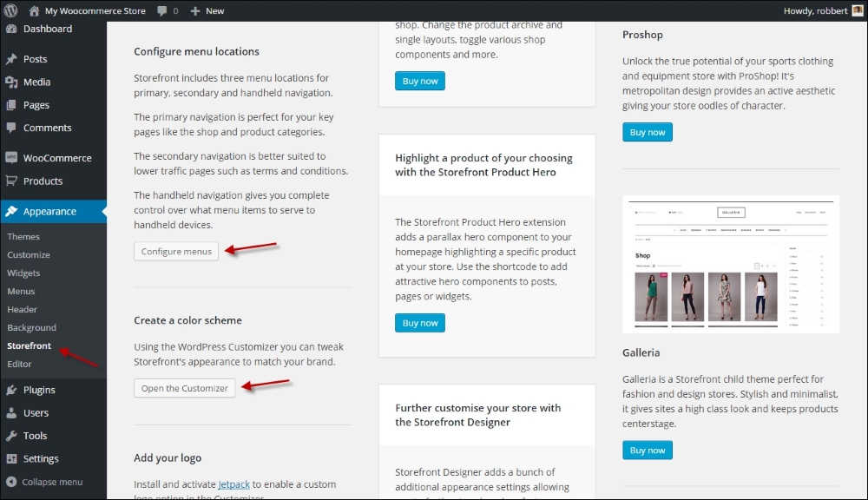Click the Appearance paintbrush icon
This screenshot has width=868, height=500.
[11, 211]
